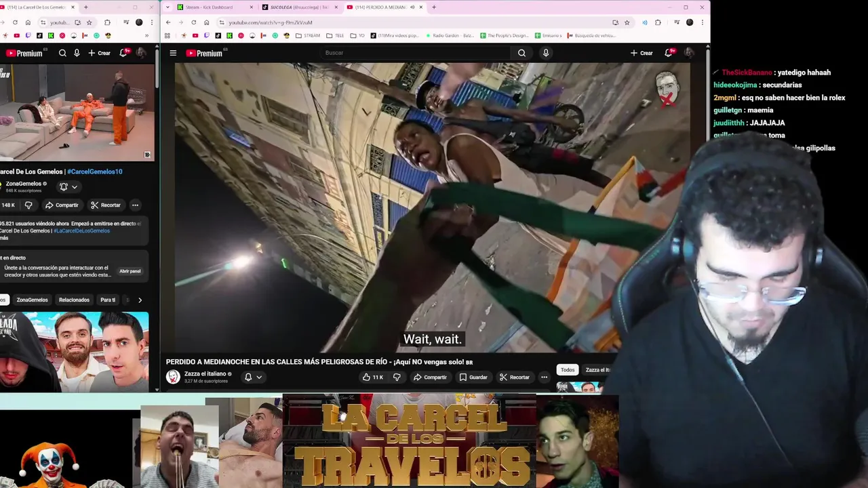Like the Zazza el italiano video

point(373,377)
